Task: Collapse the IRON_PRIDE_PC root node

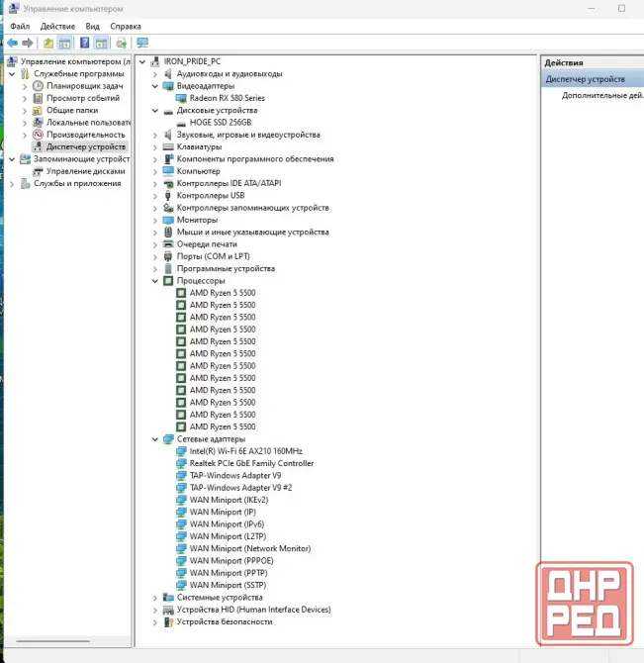Action: click(x=142, y=61)
